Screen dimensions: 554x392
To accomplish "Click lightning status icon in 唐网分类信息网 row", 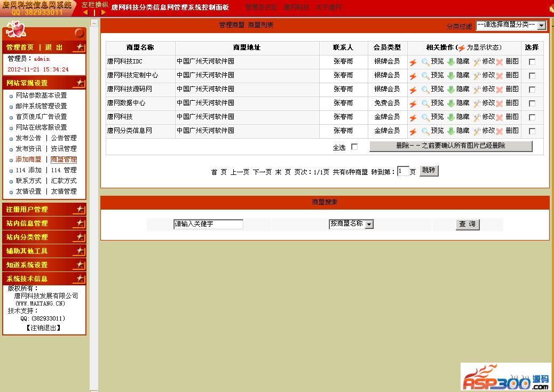I will click(413, 132).
